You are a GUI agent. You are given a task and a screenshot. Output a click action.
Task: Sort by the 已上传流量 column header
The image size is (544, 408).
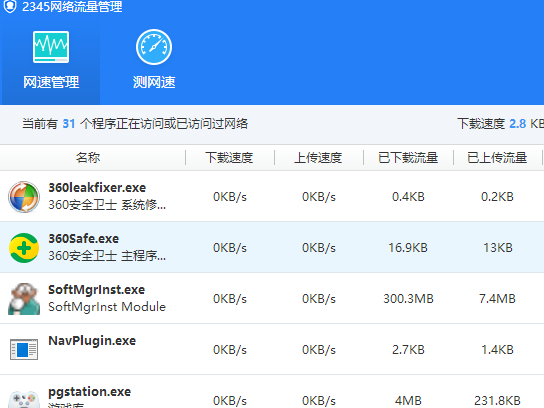[x=497, y=158]
